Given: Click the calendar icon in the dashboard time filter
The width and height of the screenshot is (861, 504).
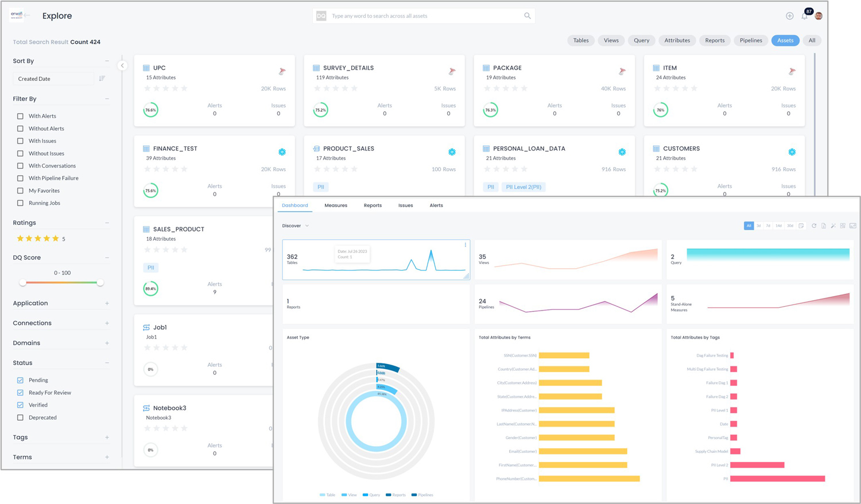Looking at the screenshot, I should click(800, 226).
